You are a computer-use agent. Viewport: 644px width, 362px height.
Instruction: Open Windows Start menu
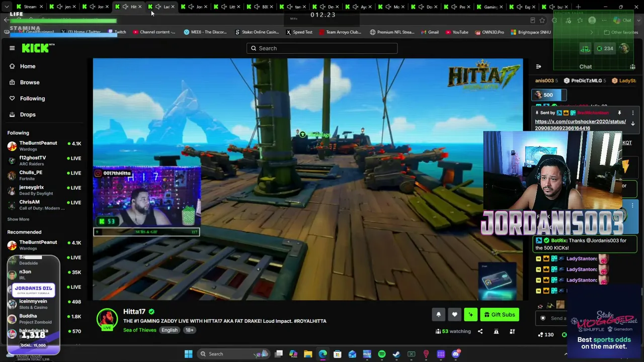(188, 354)
